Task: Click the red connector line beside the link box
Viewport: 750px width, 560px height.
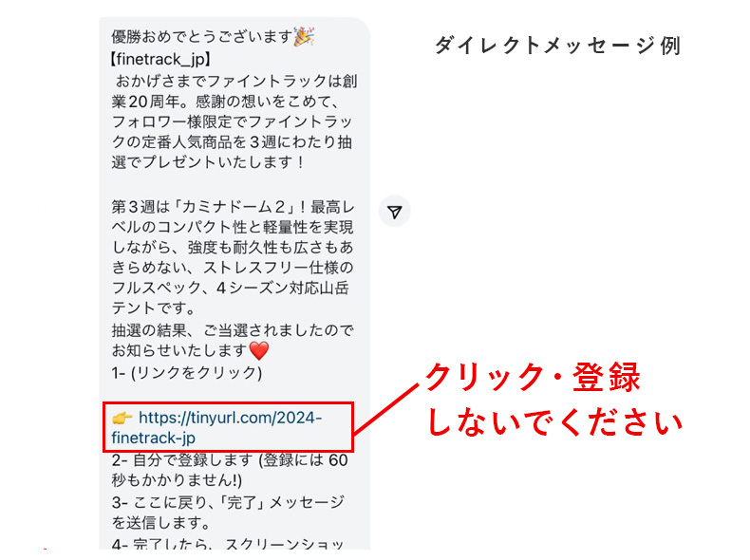Action: pyautogui.click(x=386, y=409)
